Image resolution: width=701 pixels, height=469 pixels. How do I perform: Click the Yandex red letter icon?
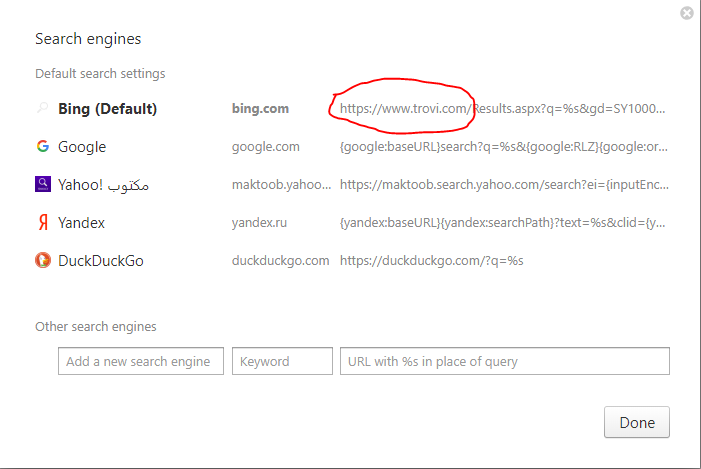pyautogui.click(x=43, y=222)
